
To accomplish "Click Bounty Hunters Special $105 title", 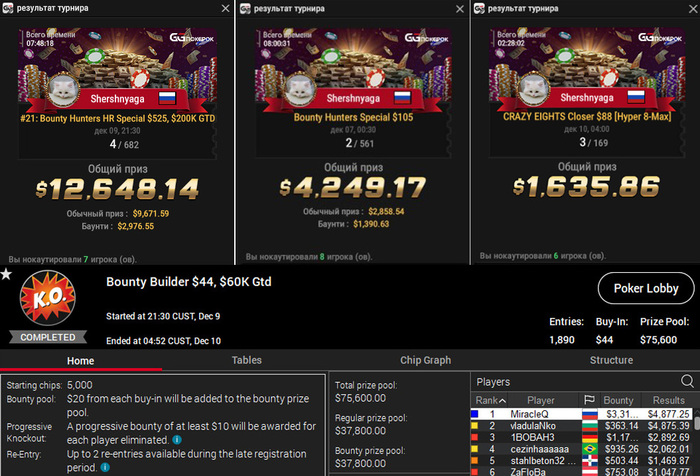I will click(x=353, y=117).
